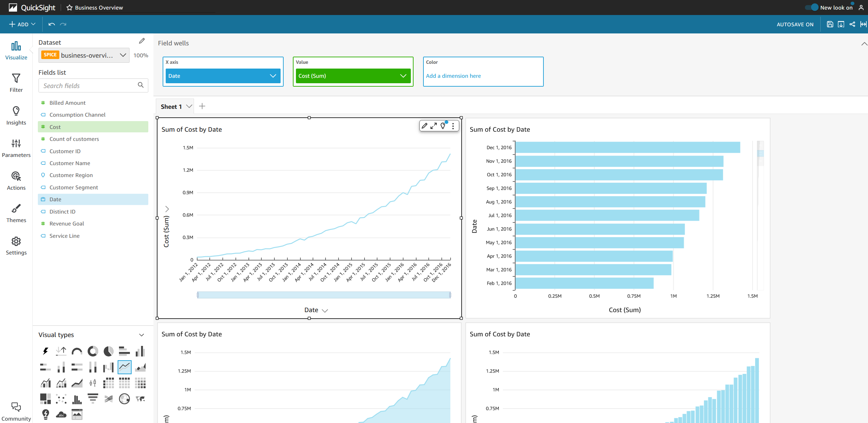
Task: Open the Themes panel
Action: pyautogui.click(x=16, y=213)
